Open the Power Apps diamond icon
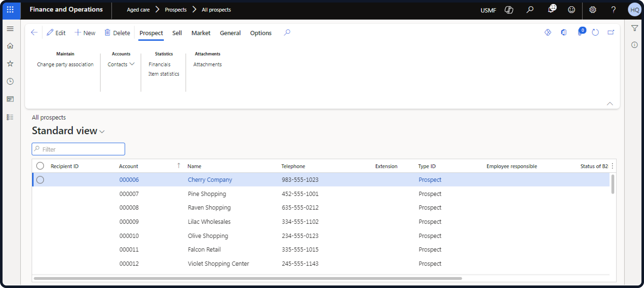The height and width of the screenshot is (288, 644). 547,33
